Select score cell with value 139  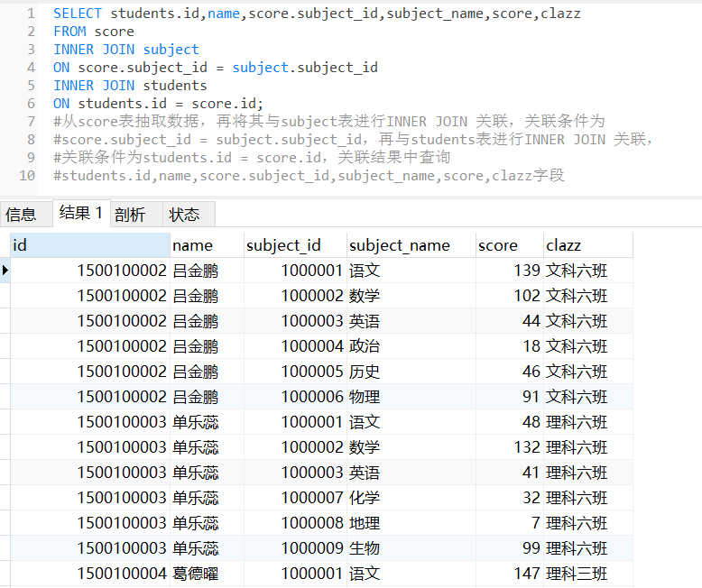click(510, 271)
